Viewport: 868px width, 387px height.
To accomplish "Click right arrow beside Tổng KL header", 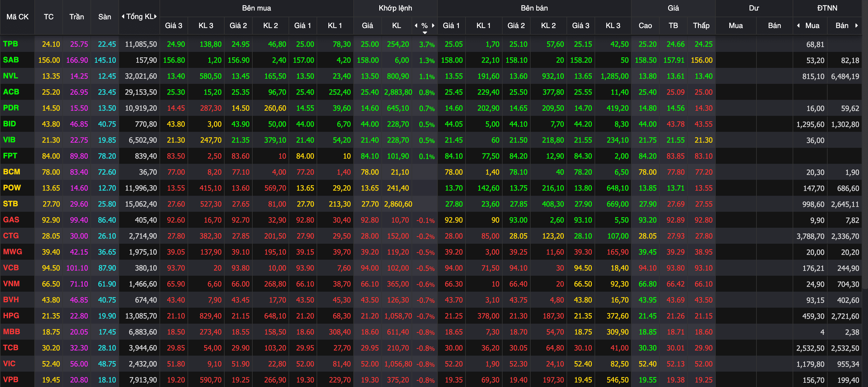I will [155, 17].
